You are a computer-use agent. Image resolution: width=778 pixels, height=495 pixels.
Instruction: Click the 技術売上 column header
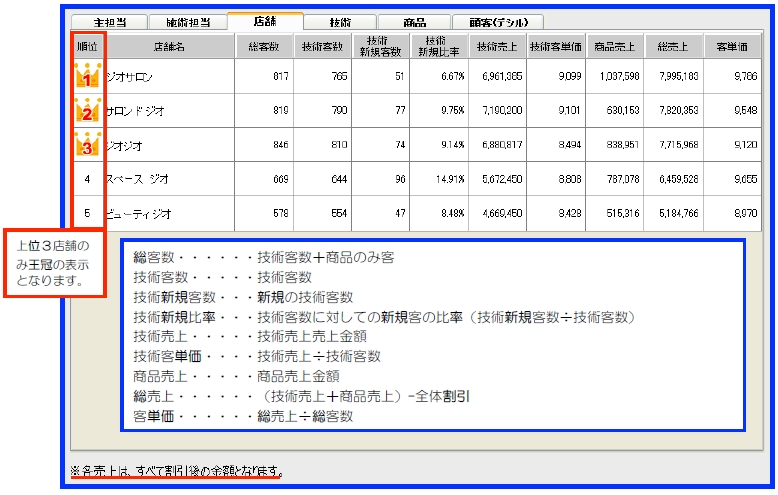pos(497,46)
